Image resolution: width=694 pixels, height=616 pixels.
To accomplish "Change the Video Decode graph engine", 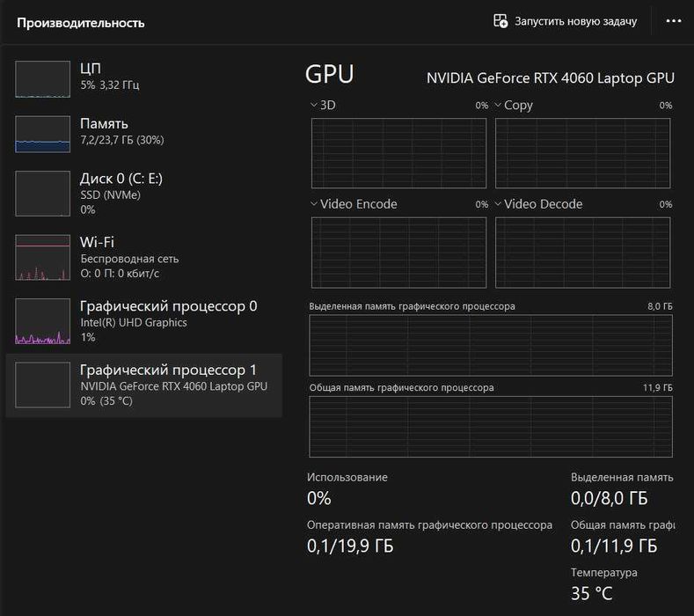I will coord(498,204).
